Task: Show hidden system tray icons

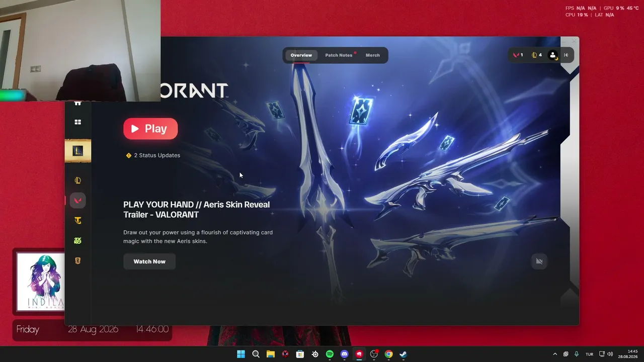Action: pyautogui.click(x=555, y=354)
